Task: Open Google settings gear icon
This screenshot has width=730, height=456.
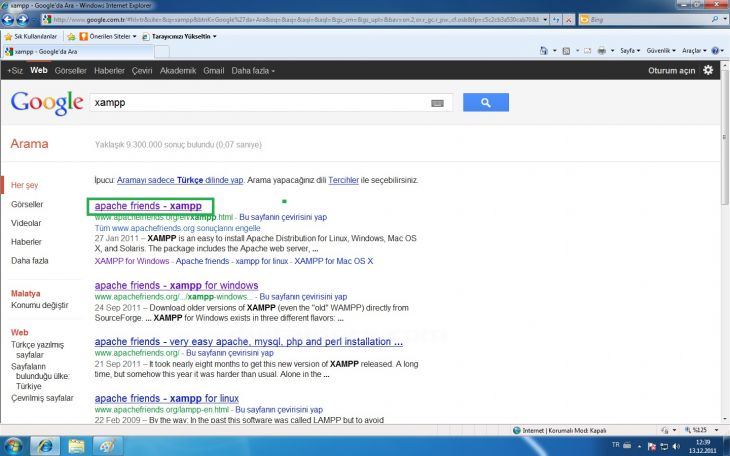Action: click(709, 70)
